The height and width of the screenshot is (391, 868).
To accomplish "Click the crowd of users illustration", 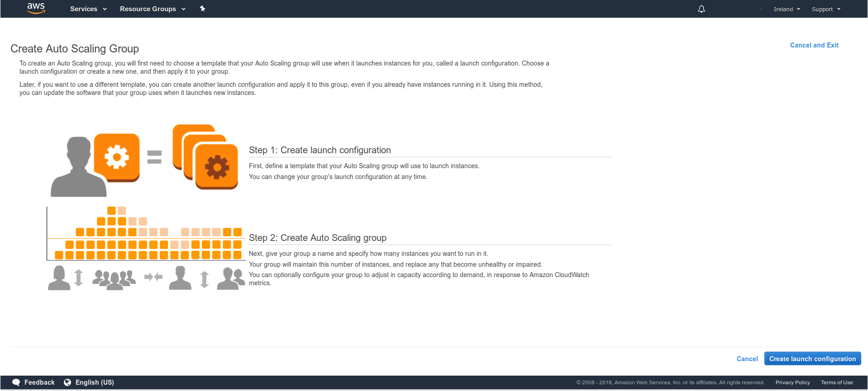I will (114, 278).
